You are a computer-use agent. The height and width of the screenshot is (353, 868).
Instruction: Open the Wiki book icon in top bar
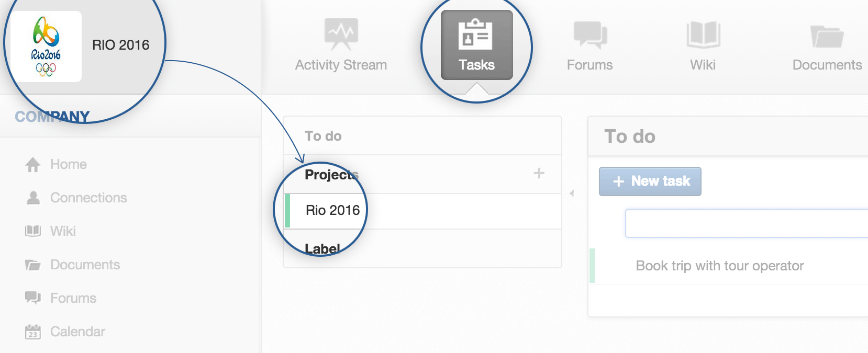(703, 35)
